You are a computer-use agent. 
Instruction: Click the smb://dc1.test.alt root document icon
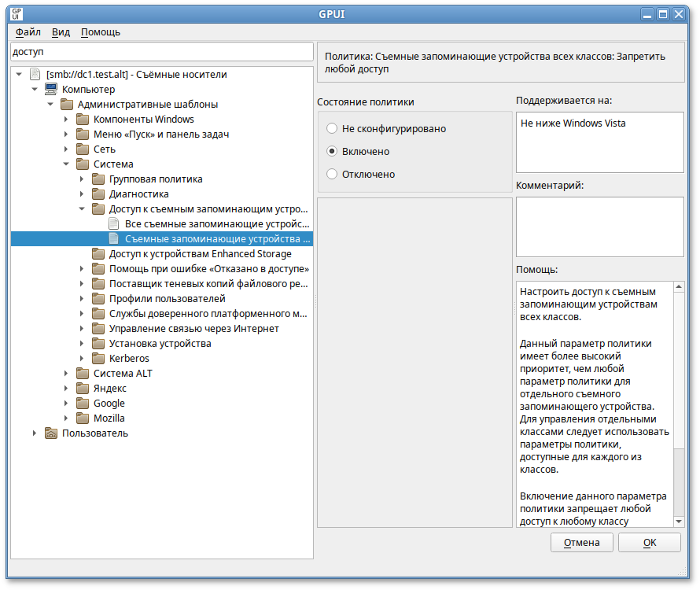[35, 75]
